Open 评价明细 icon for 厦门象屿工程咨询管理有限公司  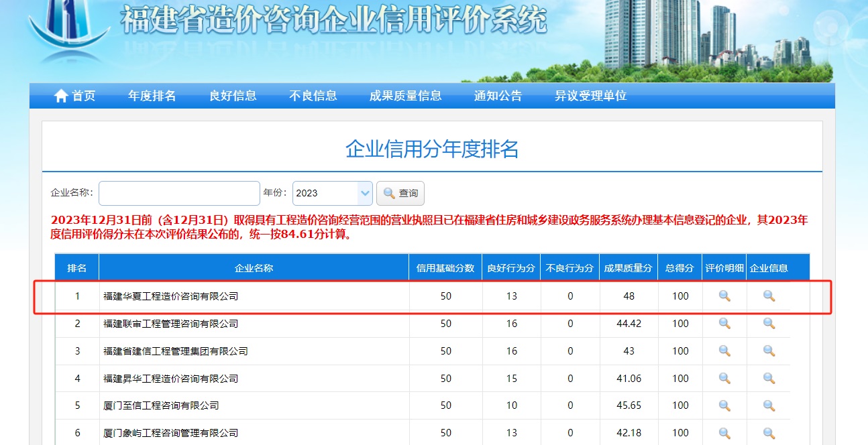pos(724,433)
